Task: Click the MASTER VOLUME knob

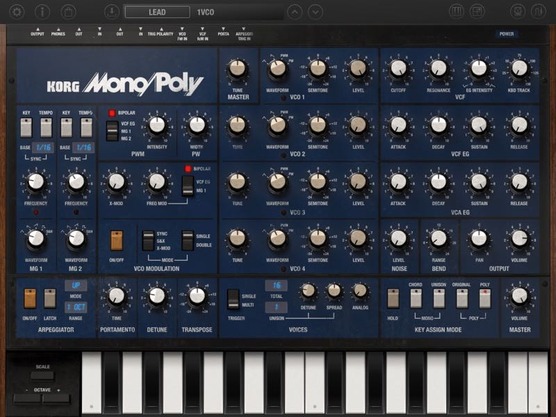Action: [x=519, y=296]
